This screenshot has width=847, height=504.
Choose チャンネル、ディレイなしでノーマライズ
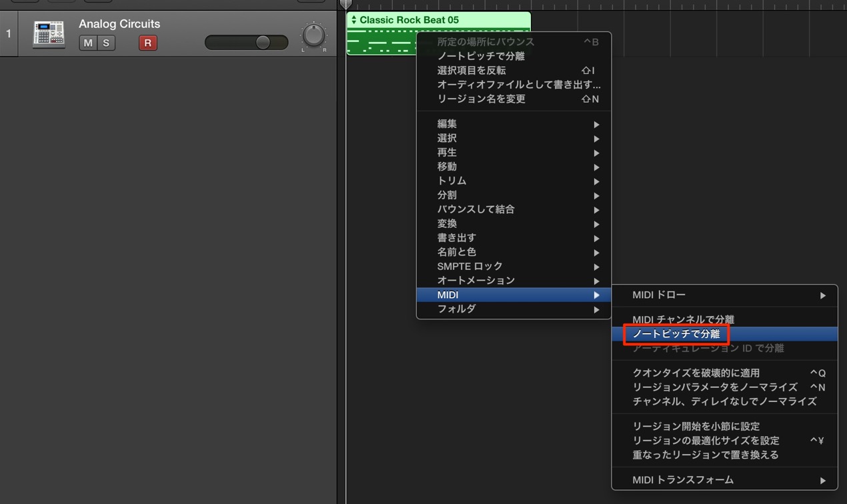coord(725,401)
